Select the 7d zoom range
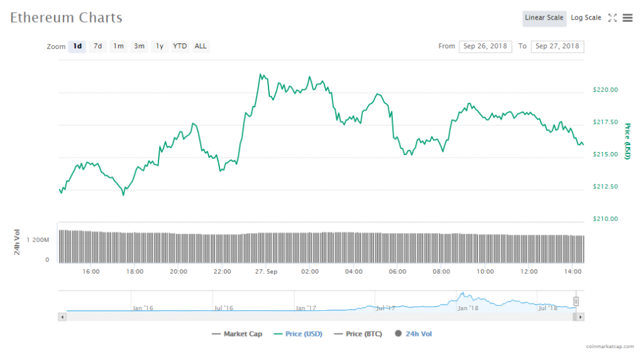 pyautogui.click(x=97, y=46)
